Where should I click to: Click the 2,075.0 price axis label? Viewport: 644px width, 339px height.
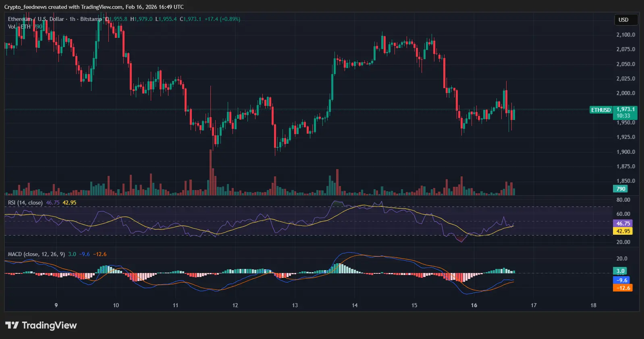pos(625,49)
